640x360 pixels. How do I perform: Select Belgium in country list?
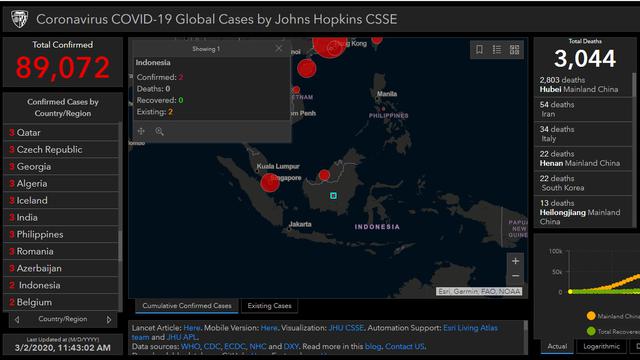click(x=61, y=302)
